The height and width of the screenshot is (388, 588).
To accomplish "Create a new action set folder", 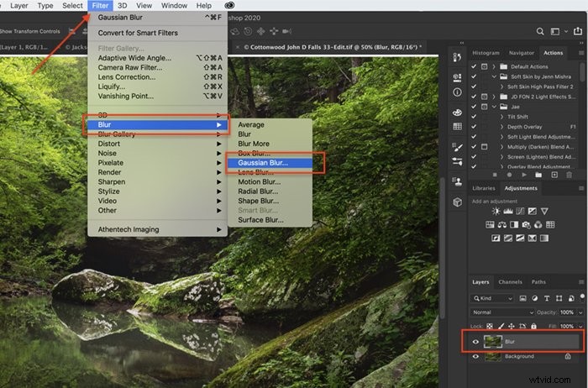I will pyautogui.click(x=538, y=175).
